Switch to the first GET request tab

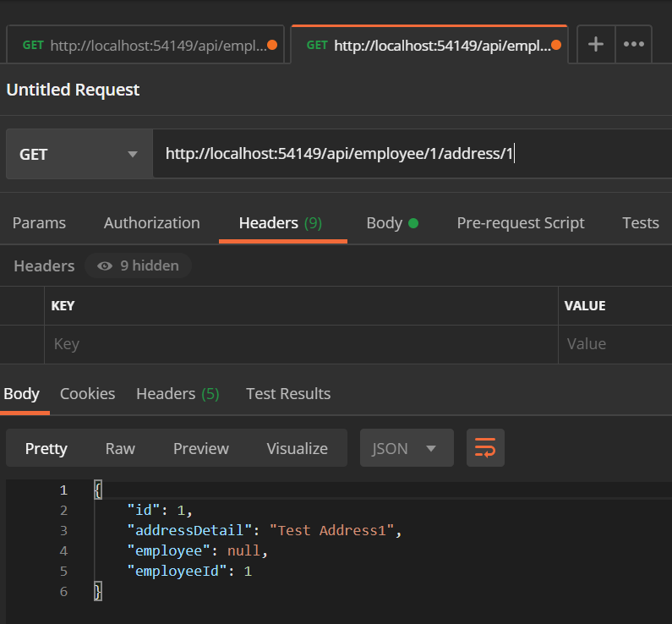[x=145, y=45]
